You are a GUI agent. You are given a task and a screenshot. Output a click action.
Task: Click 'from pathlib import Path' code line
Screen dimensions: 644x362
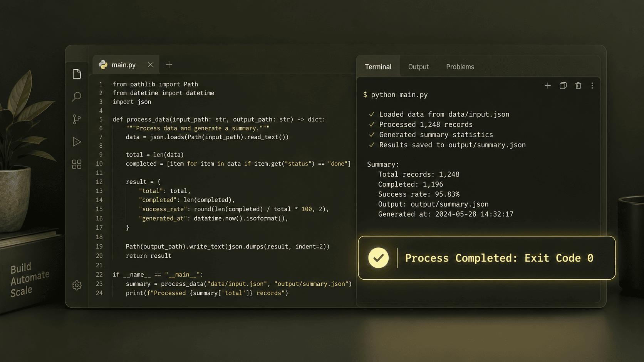click(155, 84)
